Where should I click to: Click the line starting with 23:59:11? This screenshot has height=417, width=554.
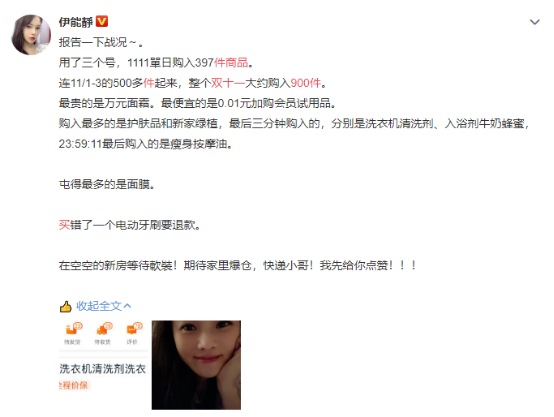tap(146, 144)
